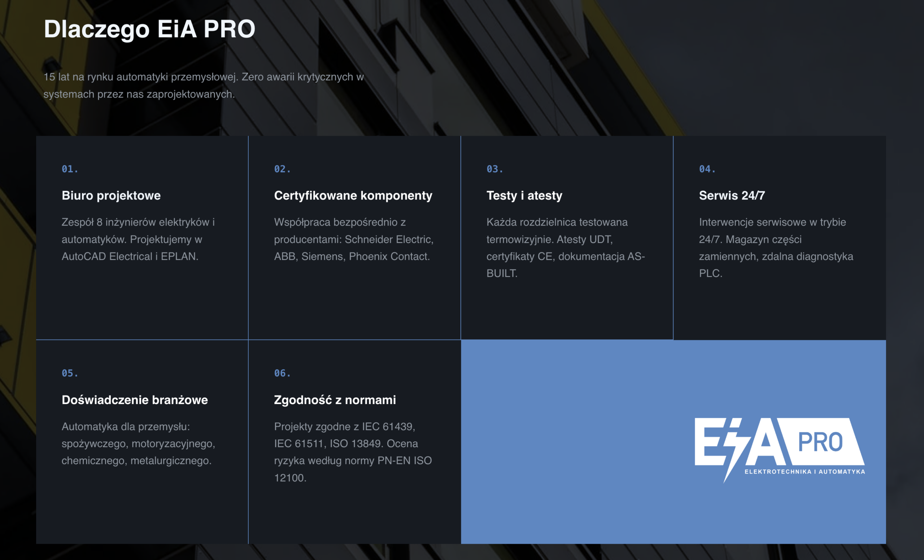
Task: Open the "Testy i atesty" card
Action: point(567,238)
